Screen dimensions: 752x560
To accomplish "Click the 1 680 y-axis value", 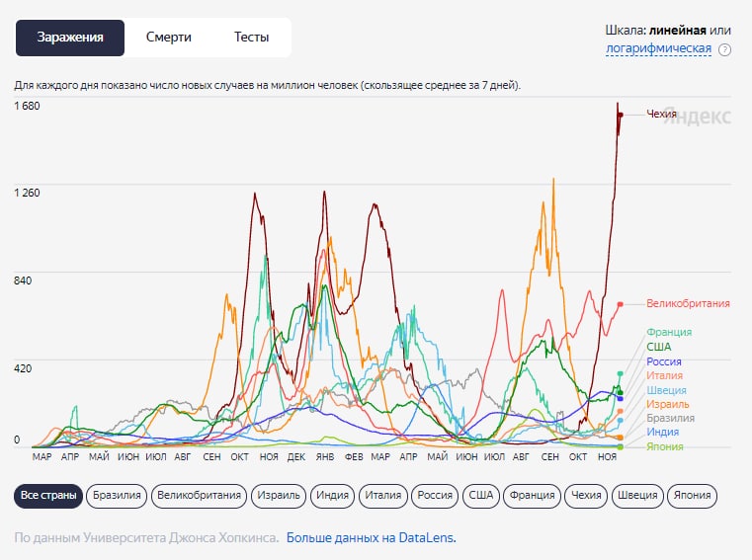I will [27, 106].
